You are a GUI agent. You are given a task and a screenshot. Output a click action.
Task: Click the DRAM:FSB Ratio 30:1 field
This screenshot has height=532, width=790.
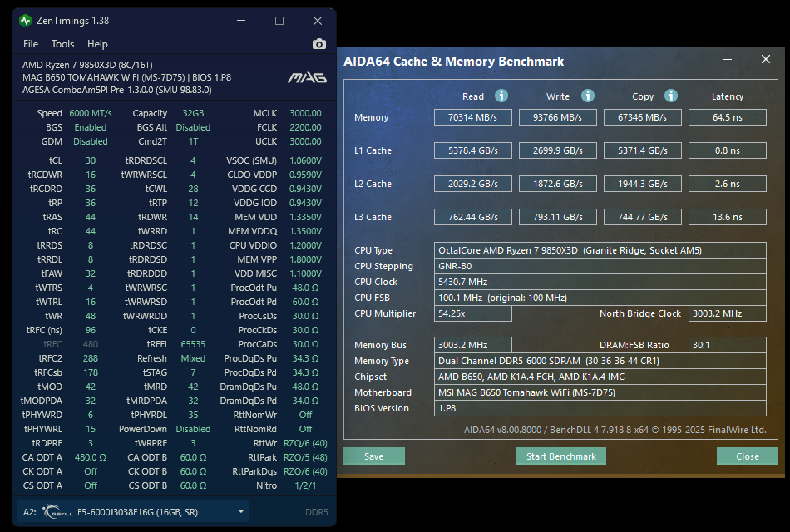pyautogui.click(x=728, y=345)
